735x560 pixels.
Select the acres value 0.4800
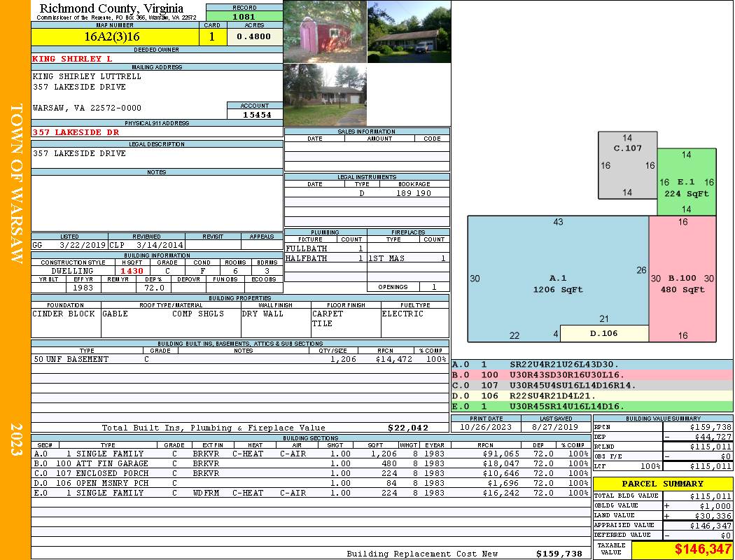pyautogui.click(x=255, y=36)
